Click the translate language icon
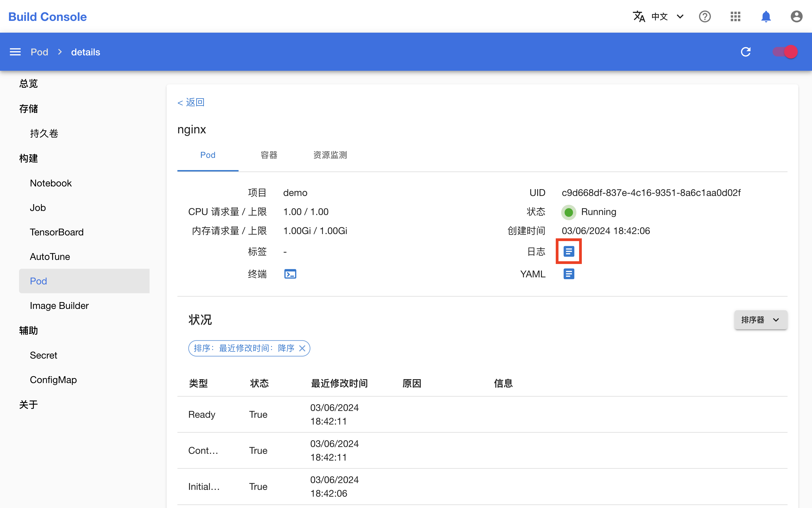This screenshot has height=508, width=812. click(x=639, y=17)
